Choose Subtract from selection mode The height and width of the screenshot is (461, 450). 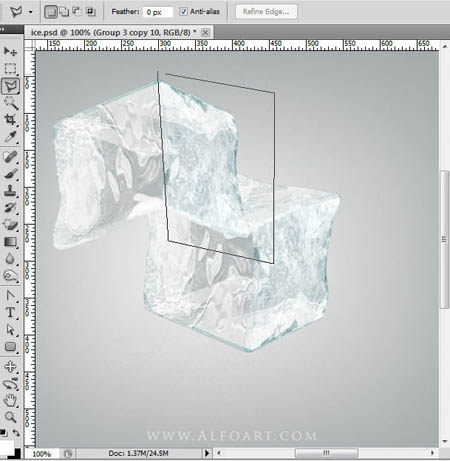click(x=77, y=12)
